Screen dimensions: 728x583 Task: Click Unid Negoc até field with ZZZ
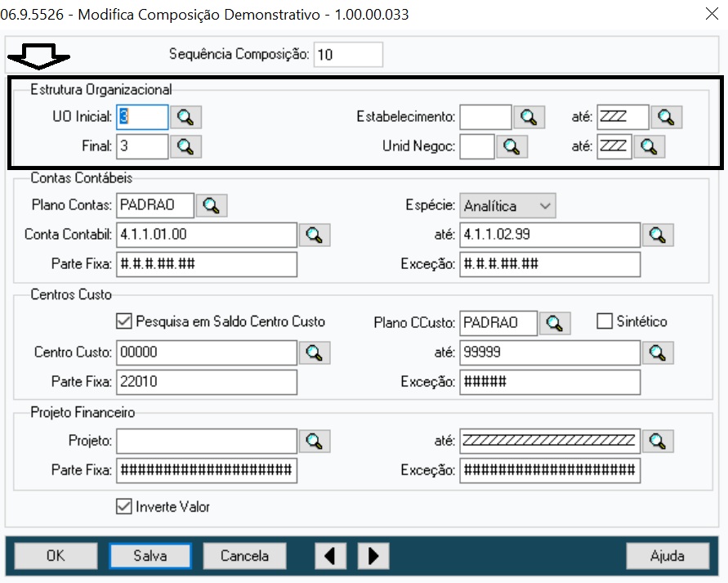(x=614, y=146)
